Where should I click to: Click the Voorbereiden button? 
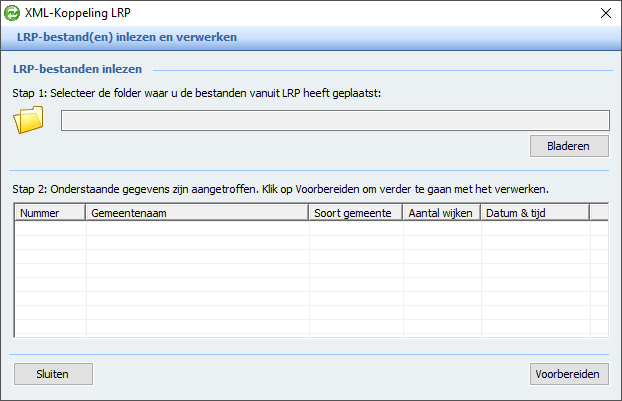[569, 374]
